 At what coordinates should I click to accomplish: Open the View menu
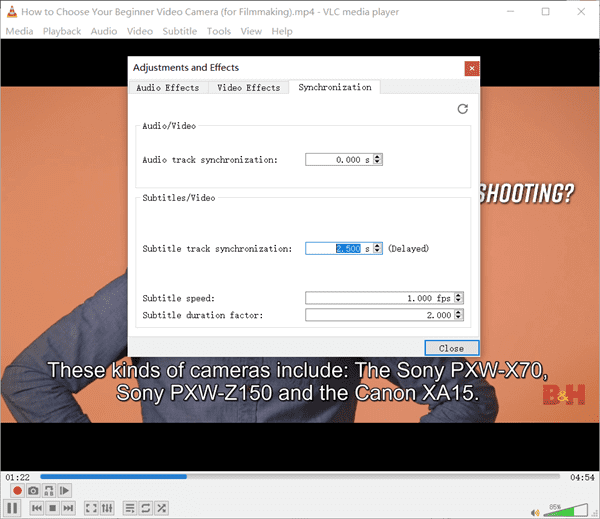click(251, 31)
